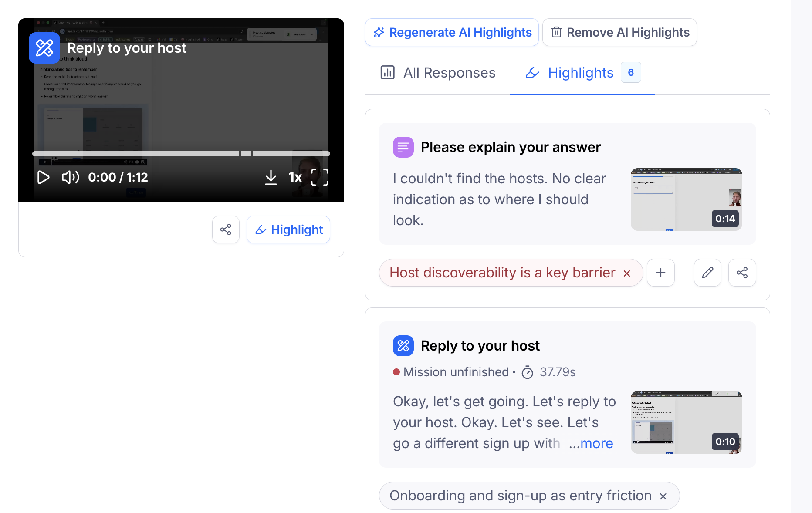Remove the Onboarding and sign-up tag
Screen dimensions: 812x513
tap(663, 496)
